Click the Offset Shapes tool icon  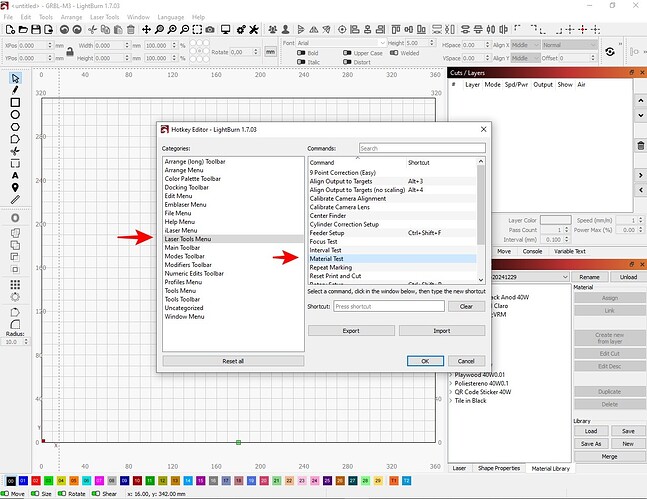(x=15, y=218)
